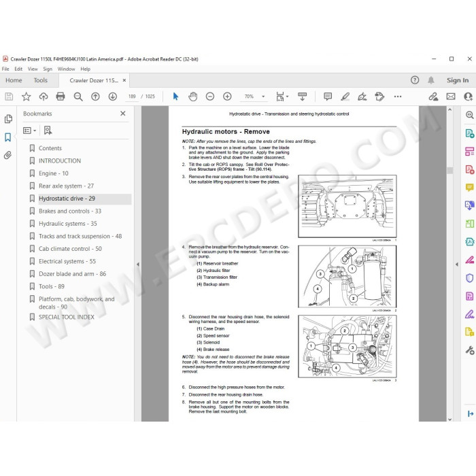Open the INTRODUCTION bookmark
This screenshot has width=476, height=476.
tap(60, 160)
